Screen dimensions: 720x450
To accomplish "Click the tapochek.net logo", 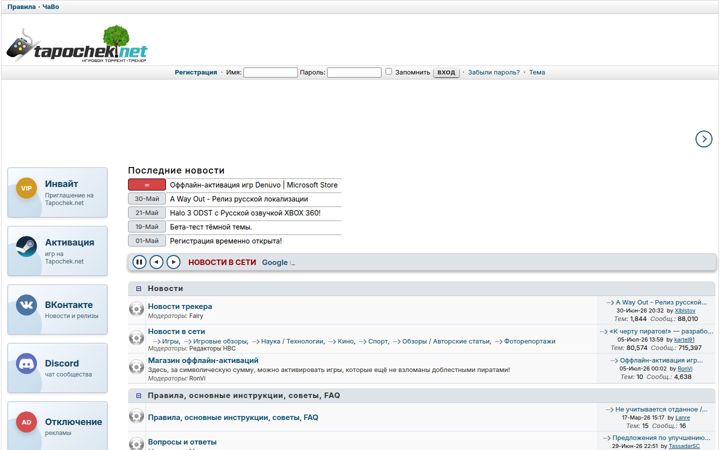I will click(77, 45).
